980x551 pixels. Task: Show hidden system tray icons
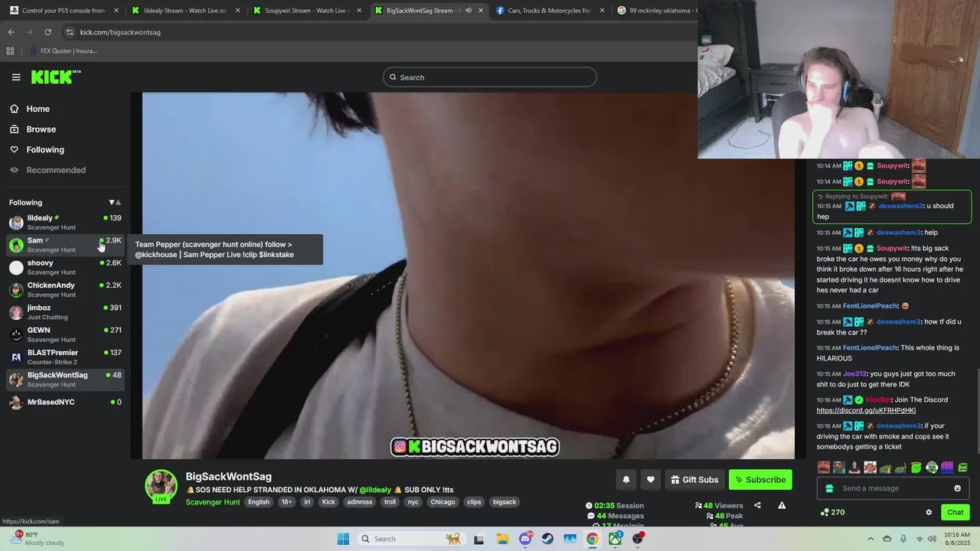pos(871,539)
